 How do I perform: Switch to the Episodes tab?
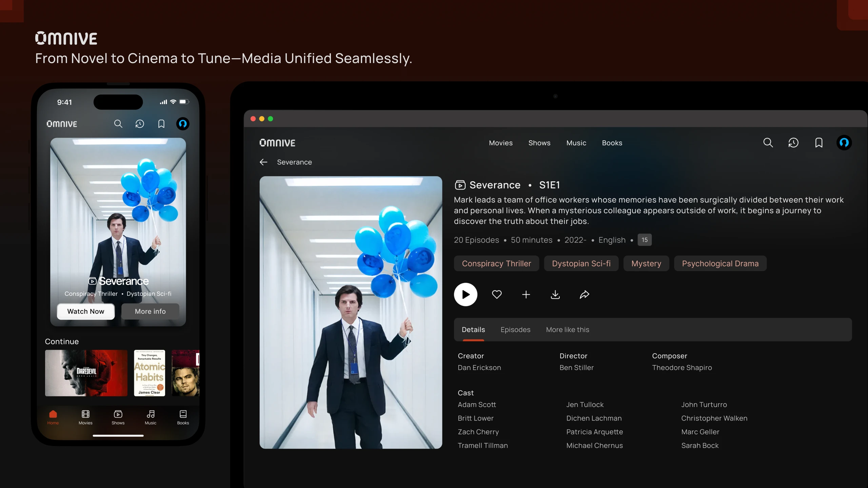click(515, 329)
